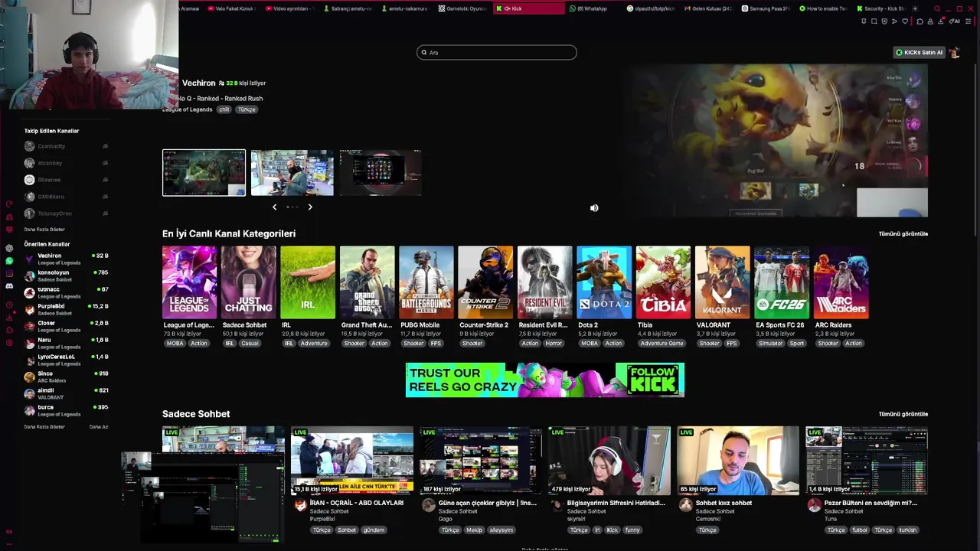Viewport: 980px width, 551px height.
Task: Expand recommended channels Daha Fazla Göster
Action: [x=44, y=427]
